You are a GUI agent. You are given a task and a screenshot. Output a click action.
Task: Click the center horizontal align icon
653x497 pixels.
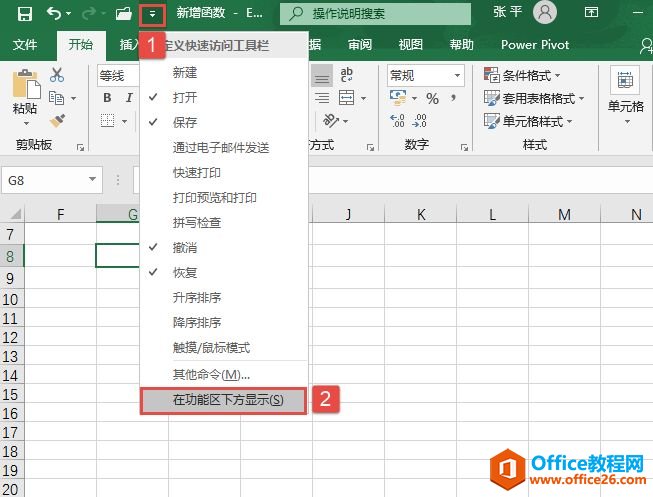[x=322, y=98]
